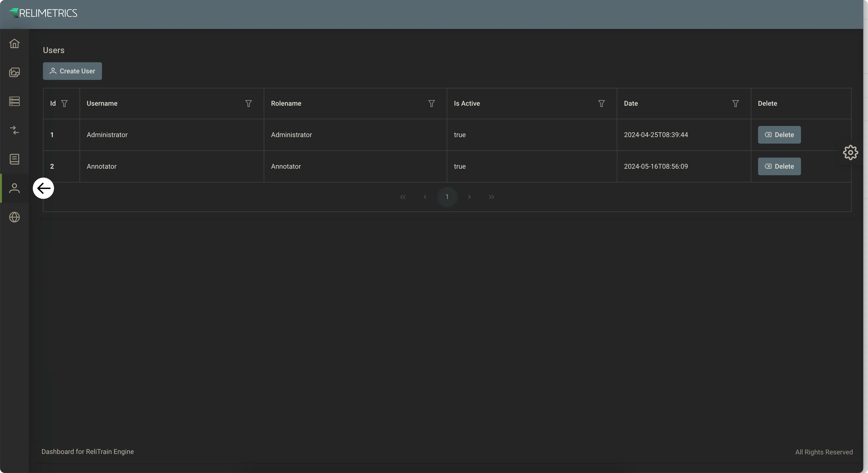The width and height of the screenshot is (868, 473).
Task: Click the Relimetrics logo
Action: [x=43, y=13]
